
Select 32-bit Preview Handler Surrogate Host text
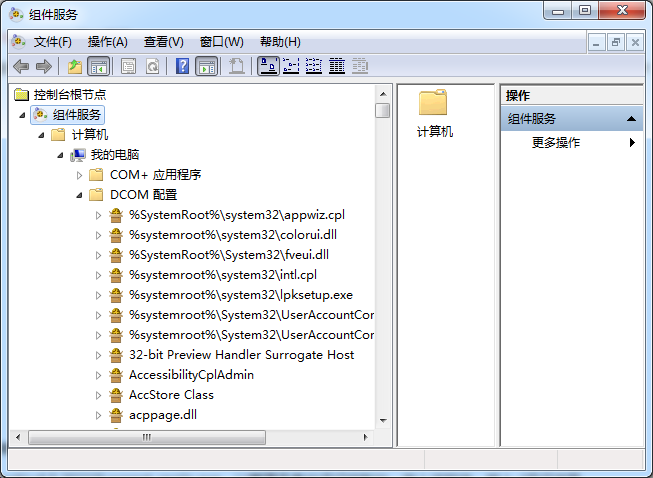coord(242,355)
